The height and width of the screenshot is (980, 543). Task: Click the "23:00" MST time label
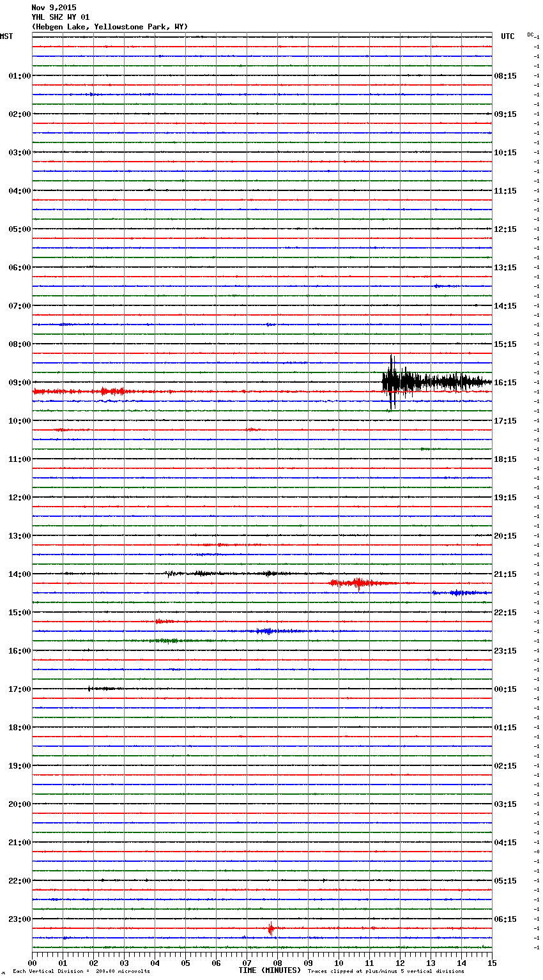pos(20,919)
